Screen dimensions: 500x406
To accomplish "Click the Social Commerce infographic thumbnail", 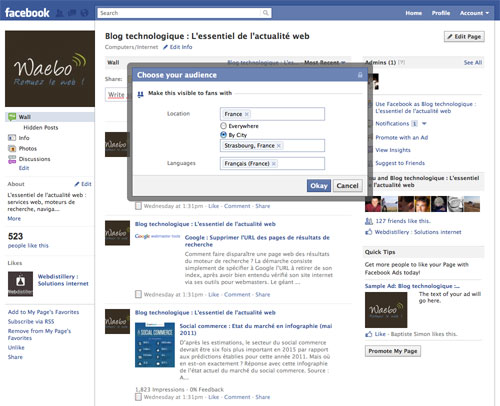I will pyautogui.click(x=155, y=345).
